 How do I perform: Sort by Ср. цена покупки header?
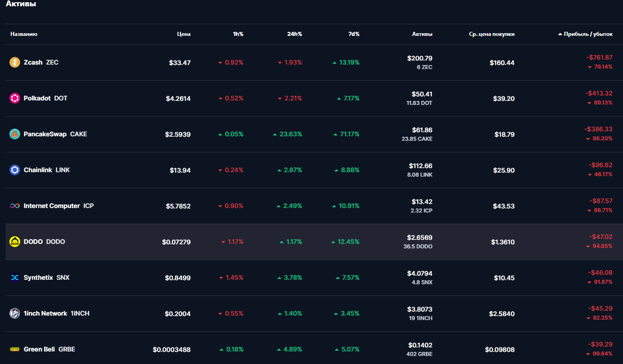click(x=492, y=34)
